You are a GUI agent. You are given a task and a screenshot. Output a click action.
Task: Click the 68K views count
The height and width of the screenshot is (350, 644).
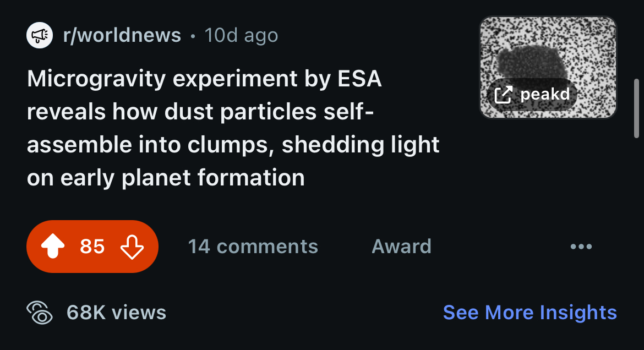coord(116,312)
